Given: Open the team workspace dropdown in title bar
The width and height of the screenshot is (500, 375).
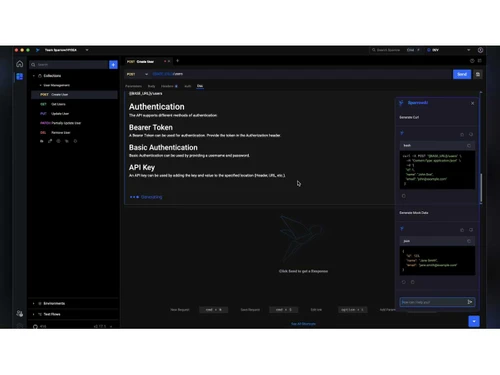Looking at the screenshot, I should [87, 50].
